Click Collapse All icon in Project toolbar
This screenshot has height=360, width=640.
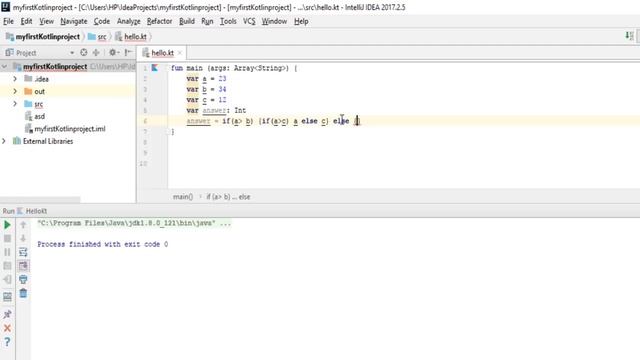[96, 52]
